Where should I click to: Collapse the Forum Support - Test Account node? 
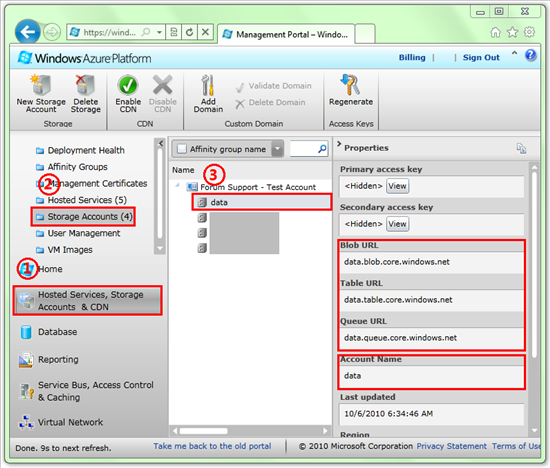[x=177, y=186]
